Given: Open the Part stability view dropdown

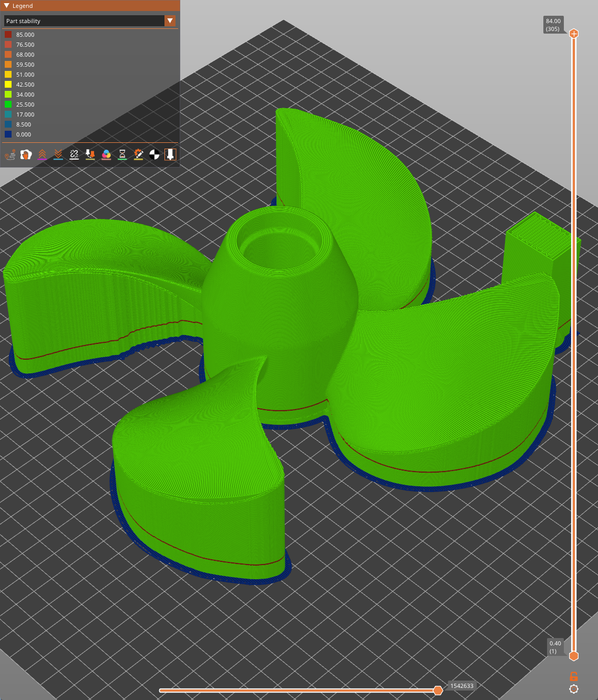Looking at the screenshot, I should [x=90, y=21].
